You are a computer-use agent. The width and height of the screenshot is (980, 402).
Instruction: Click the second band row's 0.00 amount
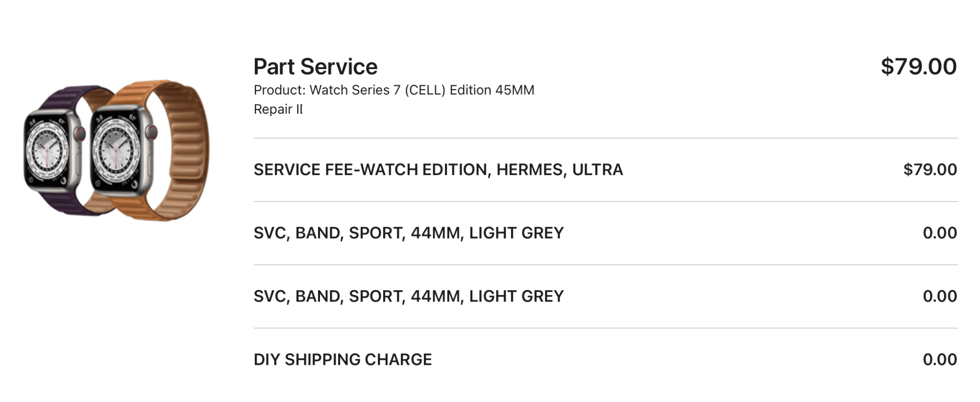939,296
